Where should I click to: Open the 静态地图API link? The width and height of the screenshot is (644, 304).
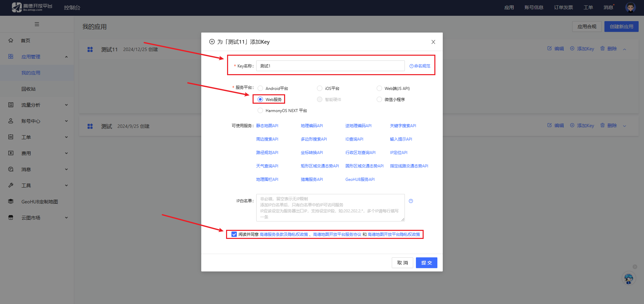(267, 126)
